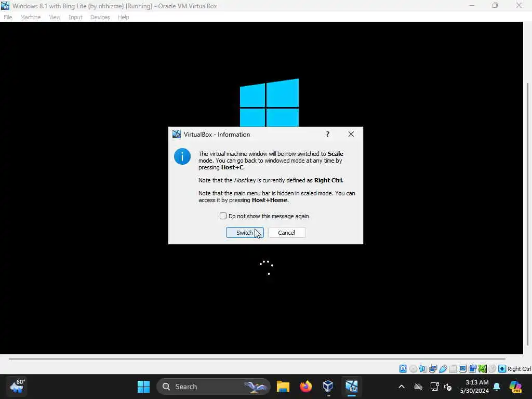Click the Right Ctrl host key label
532x399 pixels.
point(519,369)
